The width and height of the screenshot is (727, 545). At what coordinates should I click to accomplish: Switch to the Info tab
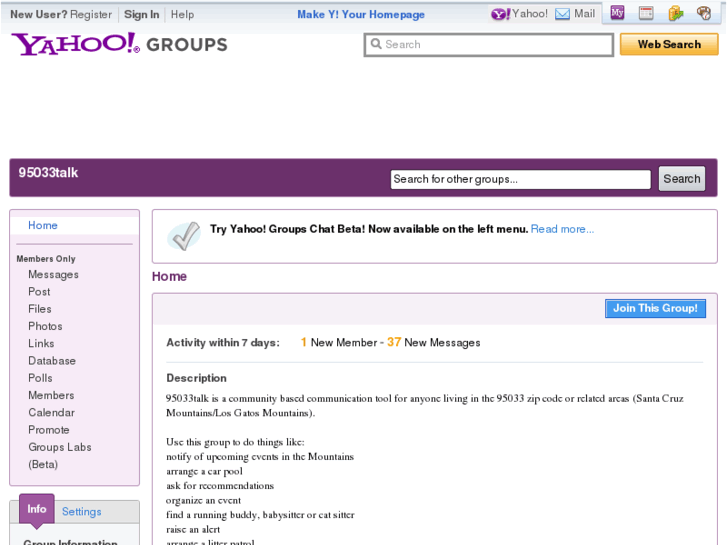point(37,509)
